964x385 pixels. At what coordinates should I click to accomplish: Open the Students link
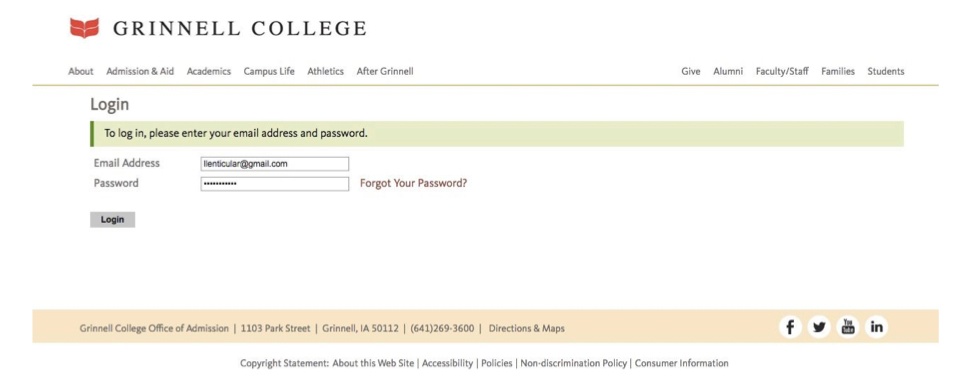886,71
